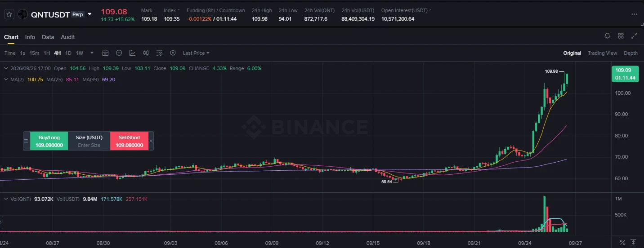The height and width of the screenshot is (248, 644).
Task: Click the Perp contract type badge
Action: [x=78, y=14]
